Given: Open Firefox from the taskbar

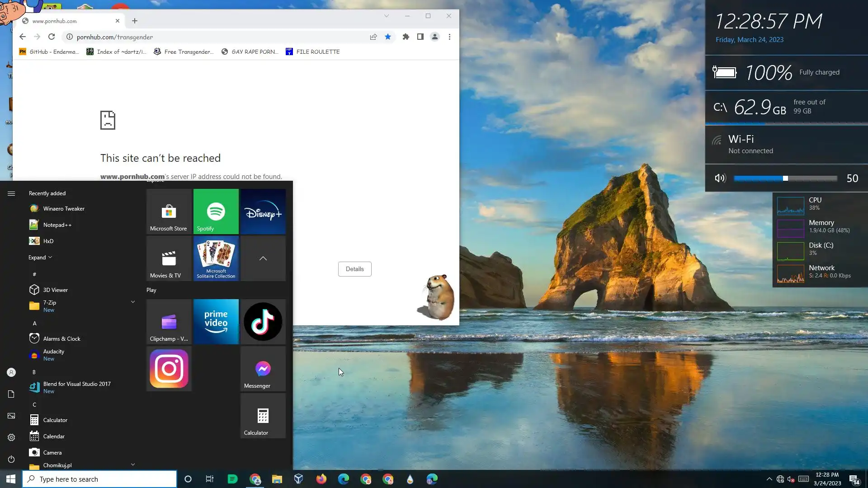Looking at the screenshot, I should coord(321,479).
